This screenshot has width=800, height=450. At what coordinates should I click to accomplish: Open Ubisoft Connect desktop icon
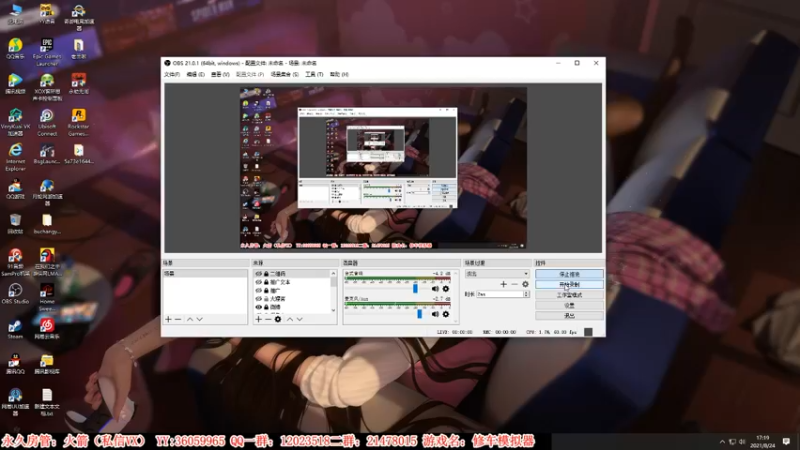pyautogui.click(x=47, y=122)
